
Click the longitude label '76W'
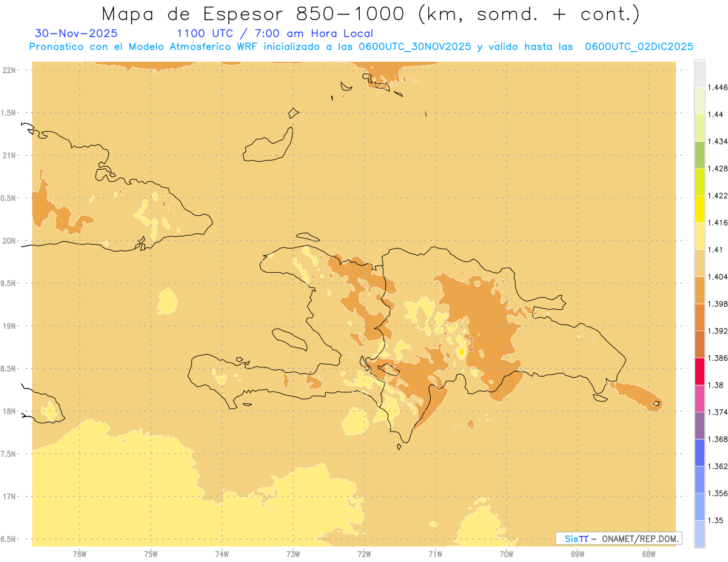pyautogui.click(x=79, y=554)
